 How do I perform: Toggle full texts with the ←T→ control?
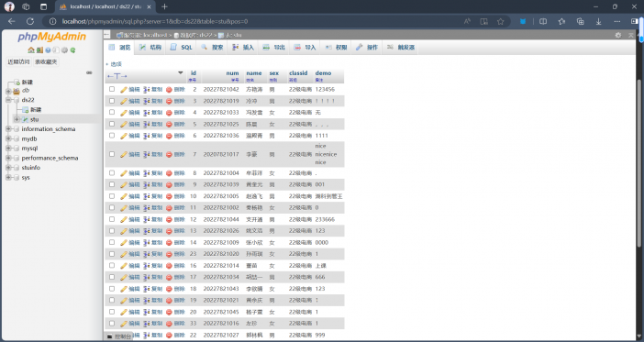117,76
